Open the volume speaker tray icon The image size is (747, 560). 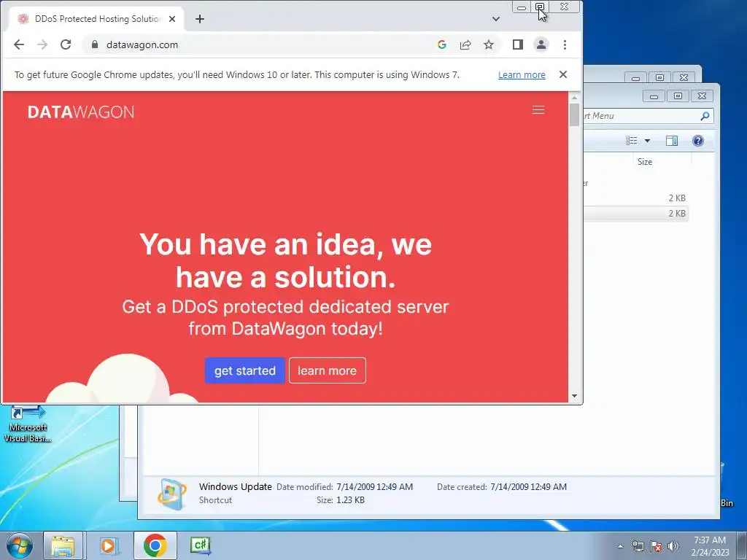(673, 546)
